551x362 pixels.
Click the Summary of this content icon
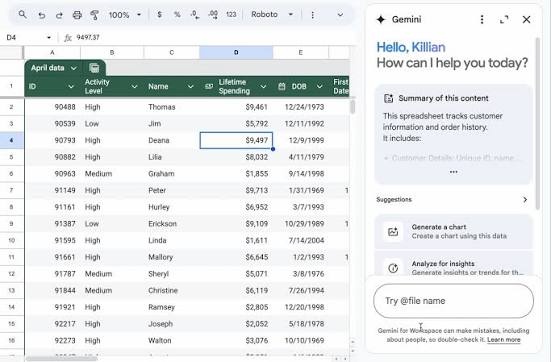pos(388,98)
